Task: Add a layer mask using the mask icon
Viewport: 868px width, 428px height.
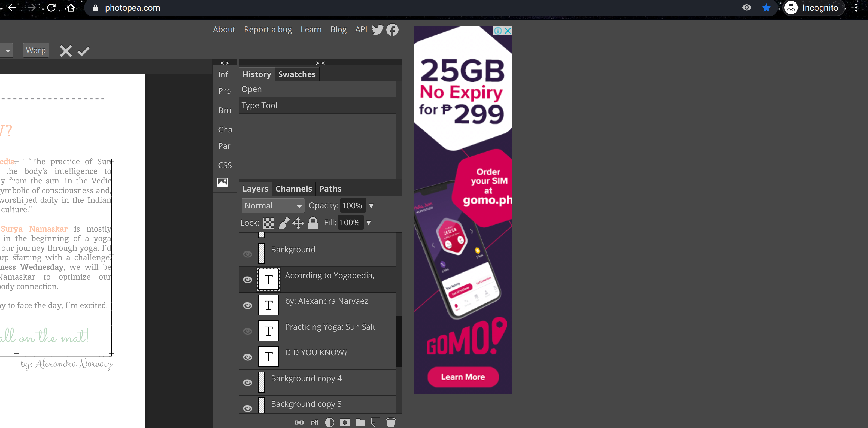Action: coord(344,422)
